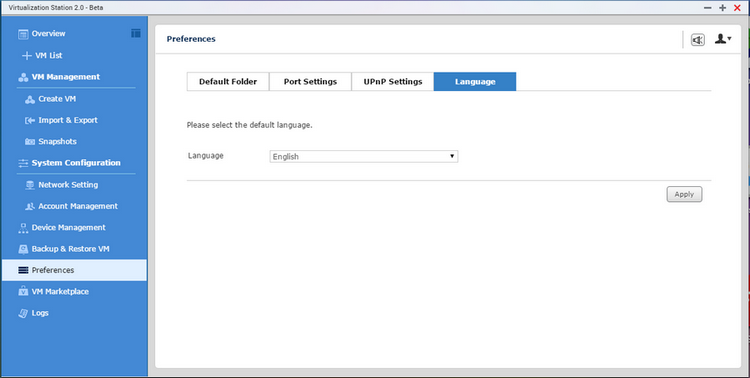The image size is (750, 378).
Task: Open the user account dropdown menu
Action: tap(723, 39)
